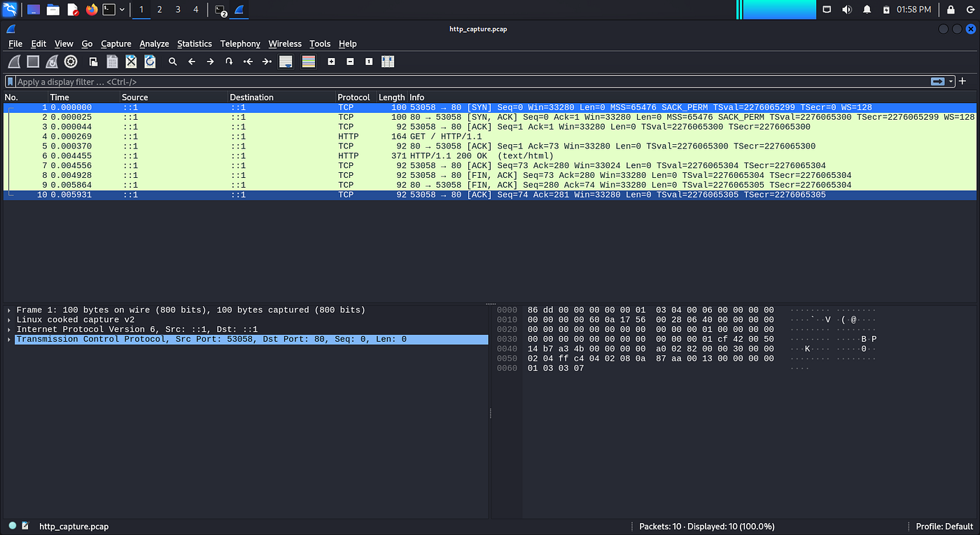
Task: Open the Analyze menu
Action: tap(154, 43)
